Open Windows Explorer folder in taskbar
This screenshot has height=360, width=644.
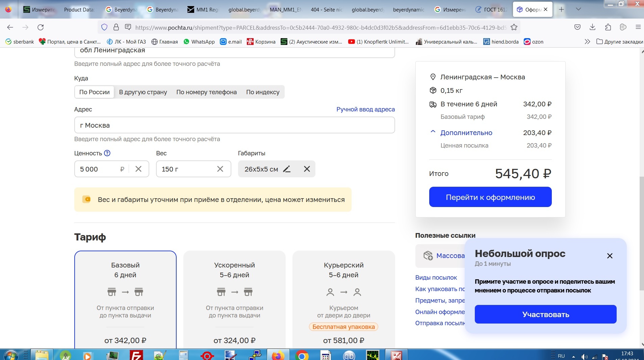tap(42, 356)
